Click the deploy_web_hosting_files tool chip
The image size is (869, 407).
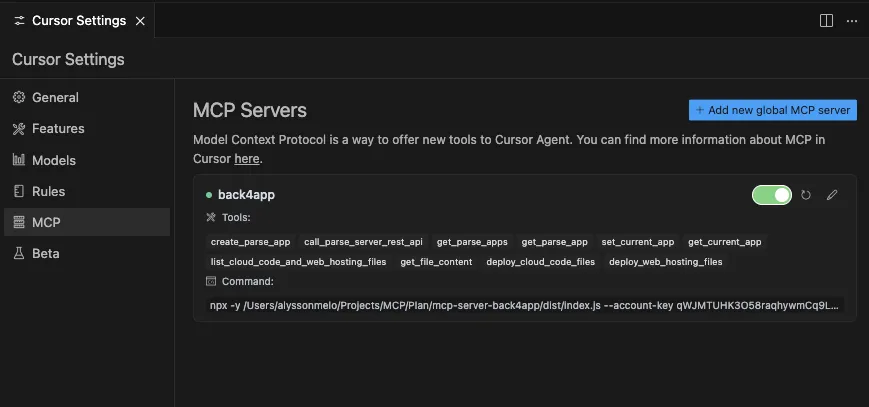[x=666, y=262]
